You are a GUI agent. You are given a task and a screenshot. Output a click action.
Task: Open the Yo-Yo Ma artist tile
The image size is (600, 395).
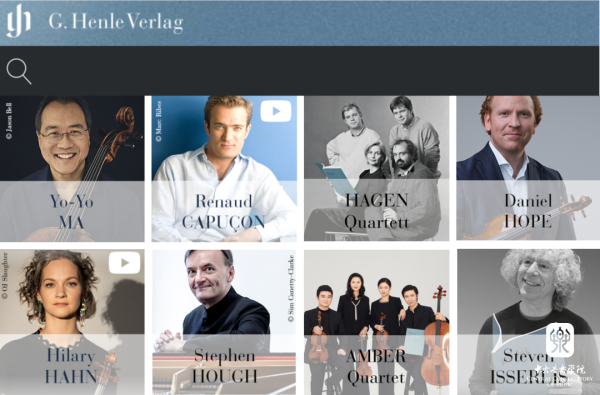click(72, 168)
